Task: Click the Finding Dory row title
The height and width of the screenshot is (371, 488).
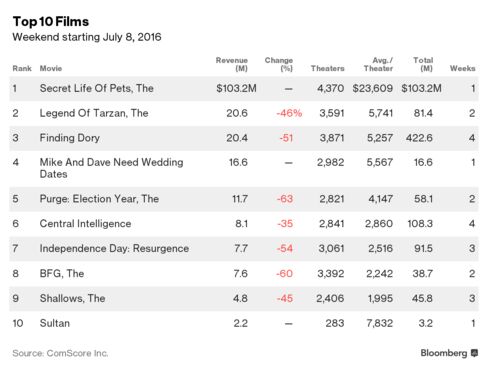Action: click(70, 138)
